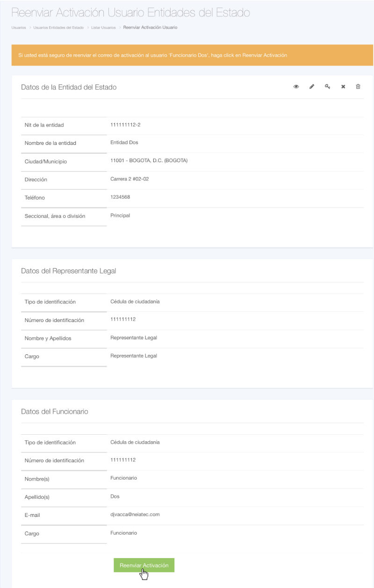Screen dimensions: 374x588
Task: Select the email djvacca@neiatec.com
Action: 135,514
